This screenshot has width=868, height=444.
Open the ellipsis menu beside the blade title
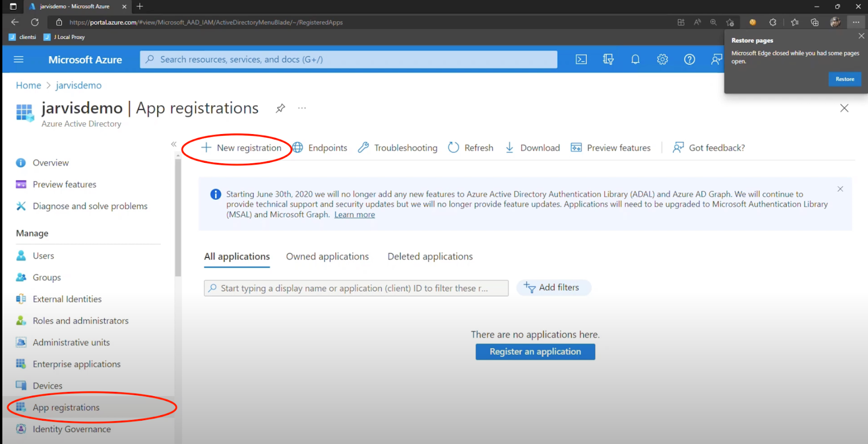click(x=302, y=108)
